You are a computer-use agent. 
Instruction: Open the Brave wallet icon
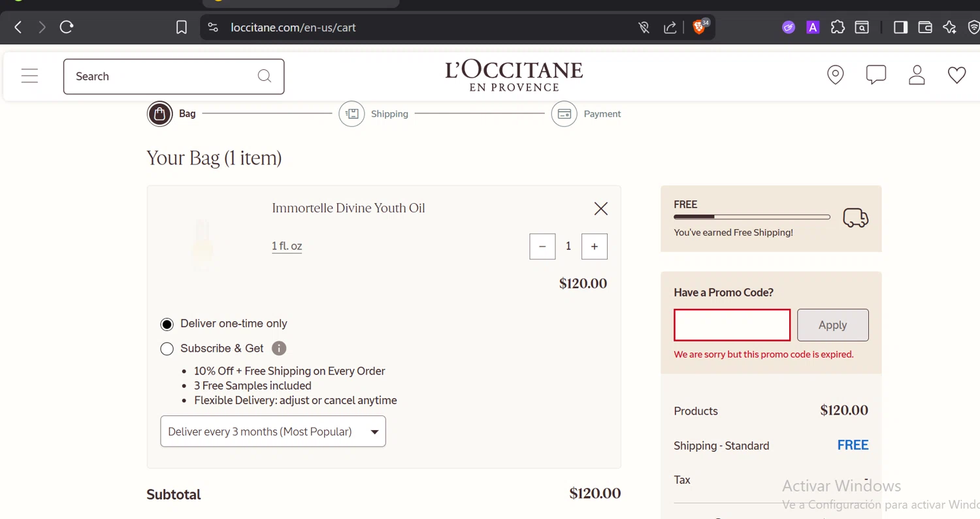[x=925, y=27]
